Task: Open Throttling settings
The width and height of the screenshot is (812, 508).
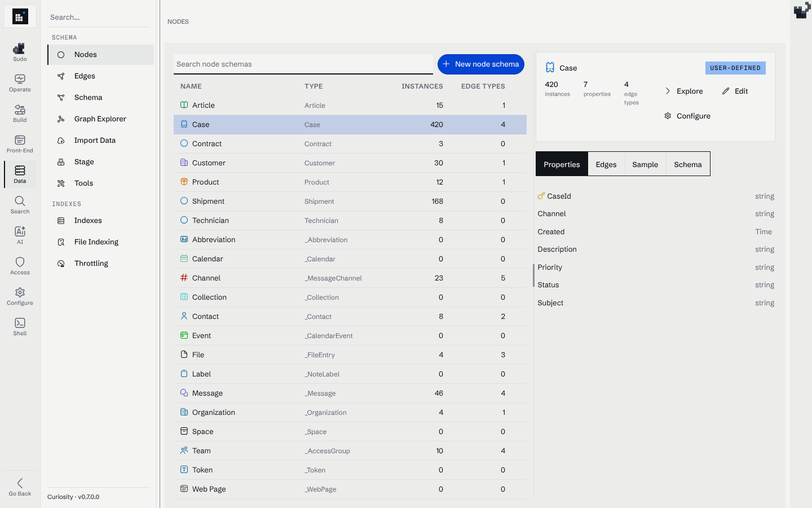Action: coord(100,264)
